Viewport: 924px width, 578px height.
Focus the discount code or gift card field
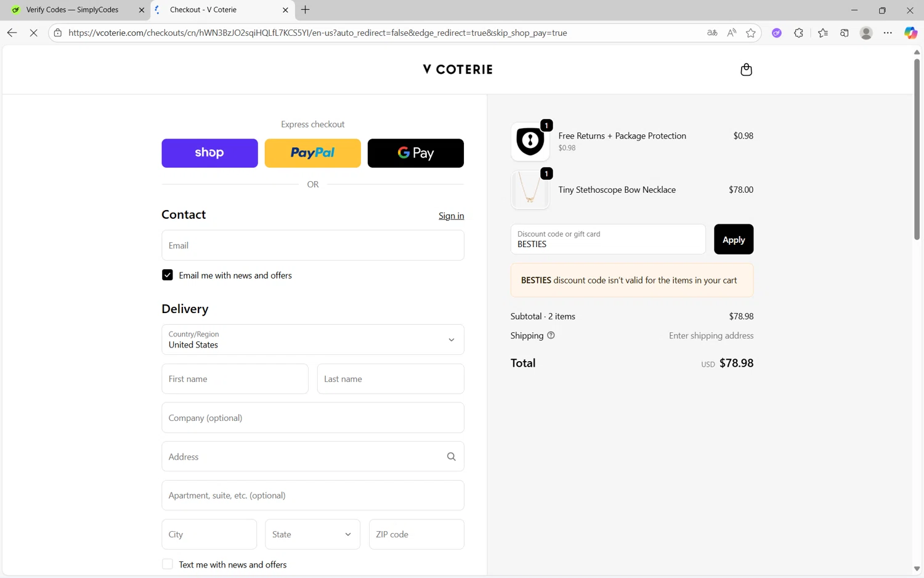[608, 239]
